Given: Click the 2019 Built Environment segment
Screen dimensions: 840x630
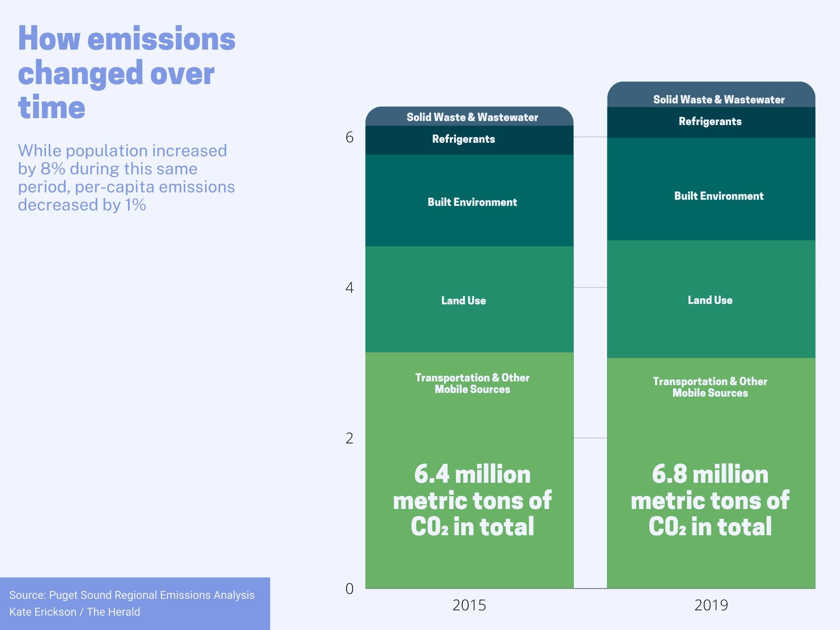Looking at the screenshot, I should click(x=719, y=196).
